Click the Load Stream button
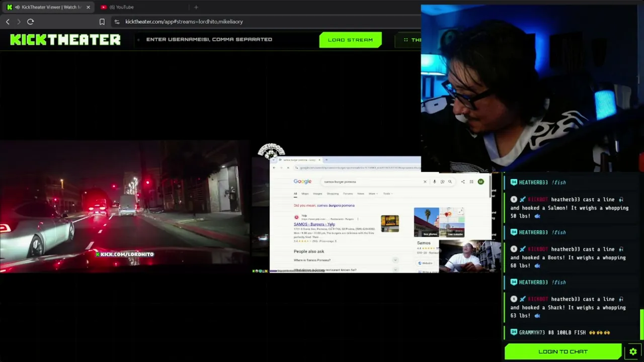 (x=350, y=40)
